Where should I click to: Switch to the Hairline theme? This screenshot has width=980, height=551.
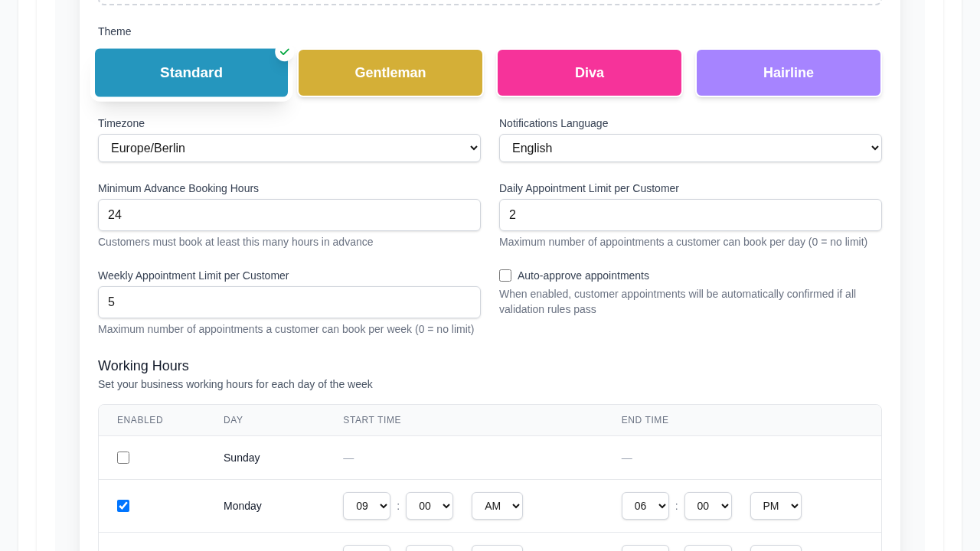[789, 73]
